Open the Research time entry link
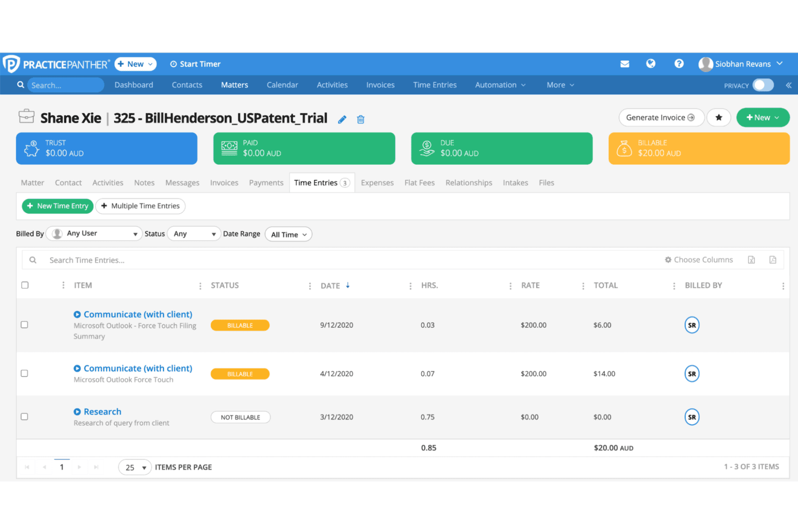798x532 pixels. [102, 412]
